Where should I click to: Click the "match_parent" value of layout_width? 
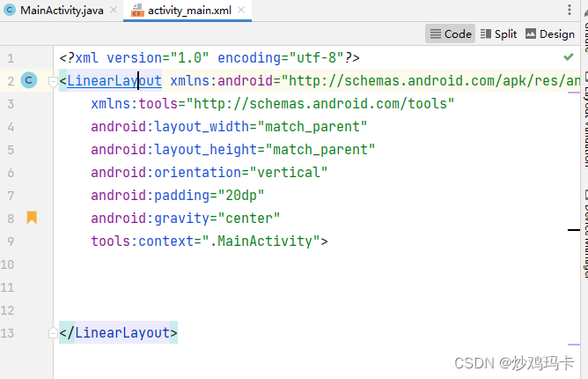pyautogui.click(x=312, y=127)
